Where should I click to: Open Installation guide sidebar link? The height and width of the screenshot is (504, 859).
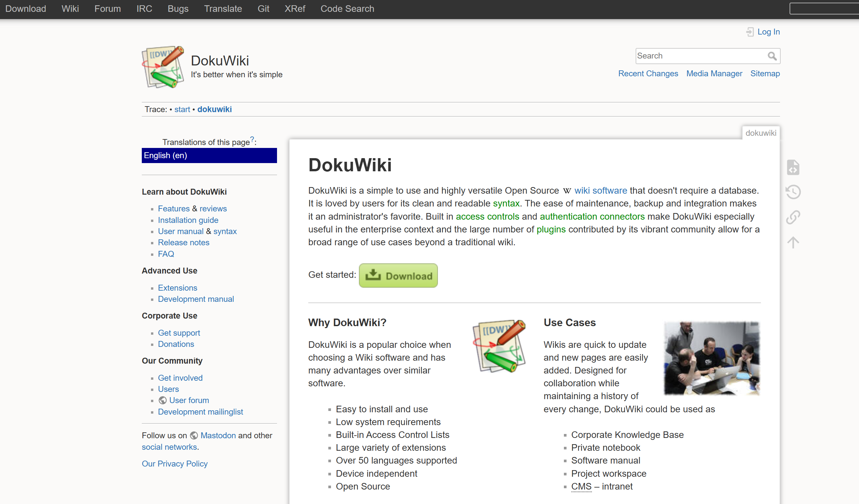(x=188, y=220)
